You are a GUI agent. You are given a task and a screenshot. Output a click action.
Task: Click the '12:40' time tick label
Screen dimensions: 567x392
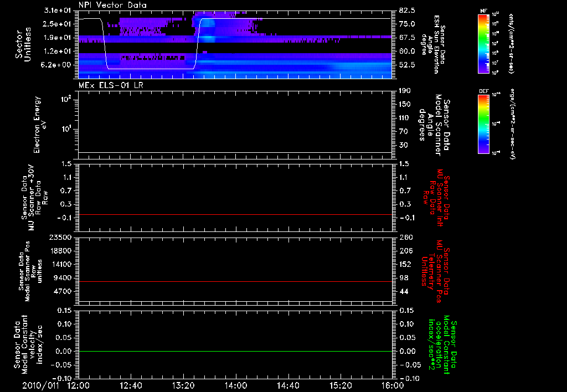tap(131, 385)
